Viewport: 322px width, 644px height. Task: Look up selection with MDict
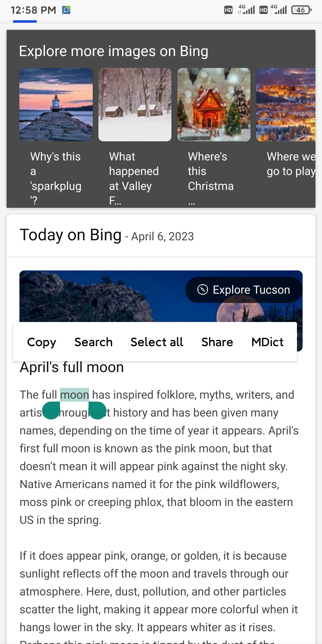267,342
